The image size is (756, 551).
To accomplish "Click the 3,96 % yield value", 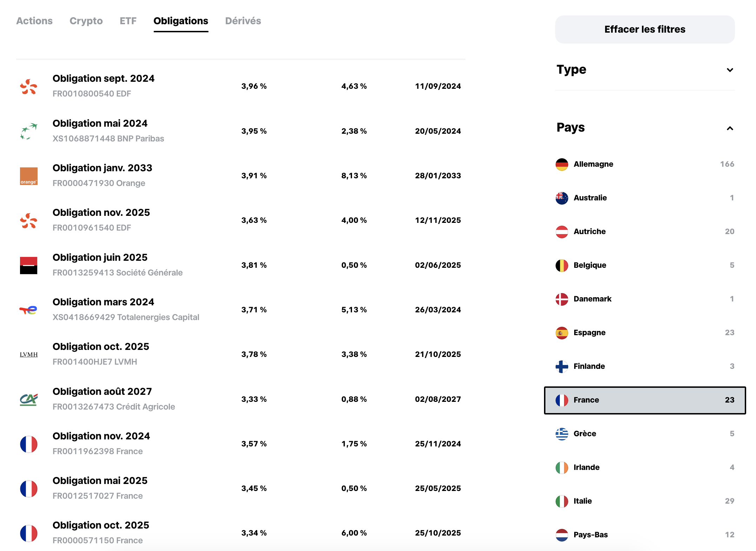I will tap(254, 86).
